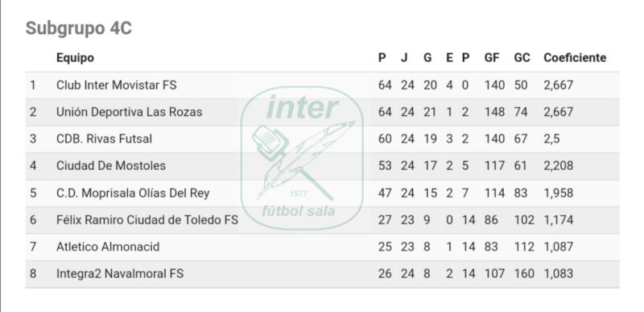Screen dimensions: 644x312
Task: Click coefficient value 2,208 for Mostoles
Action: click(x=558, y=165)
